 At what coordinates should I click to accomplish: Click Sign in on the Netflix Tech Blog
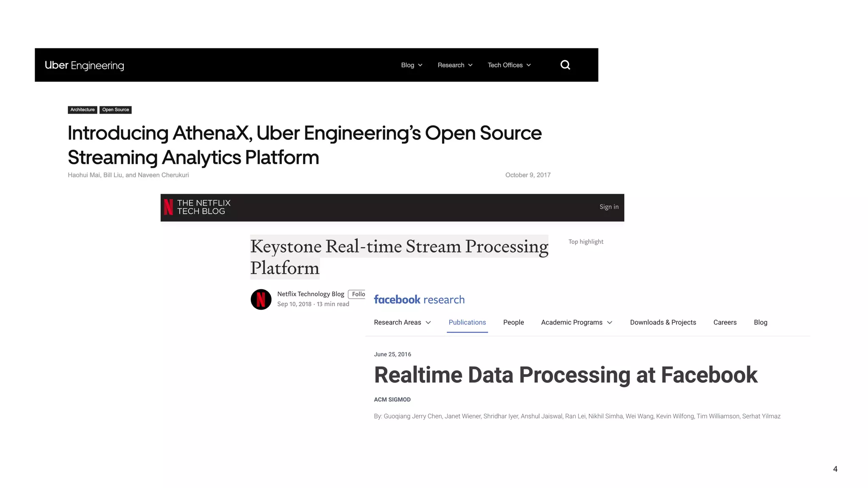point(609,207)
